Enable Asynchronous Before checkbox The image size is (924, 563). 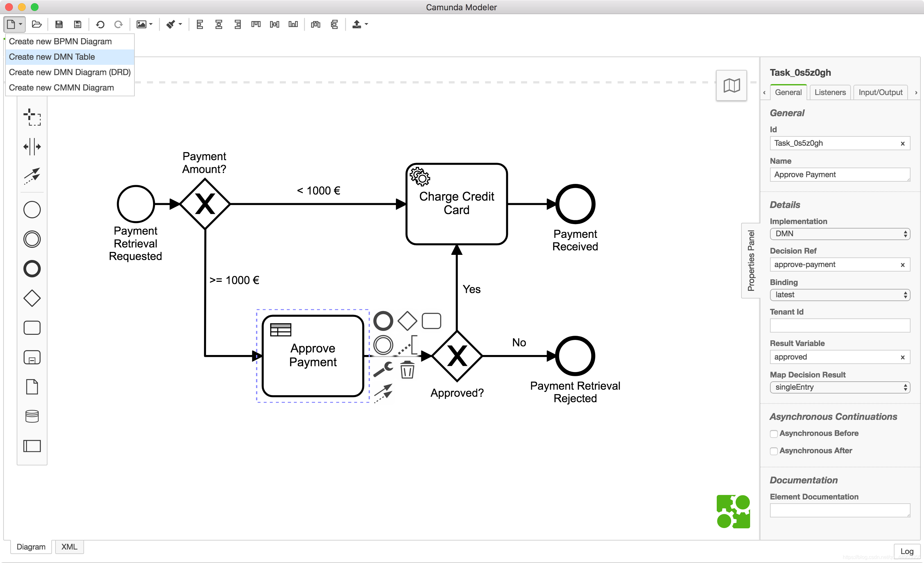(x=774, y=434)
